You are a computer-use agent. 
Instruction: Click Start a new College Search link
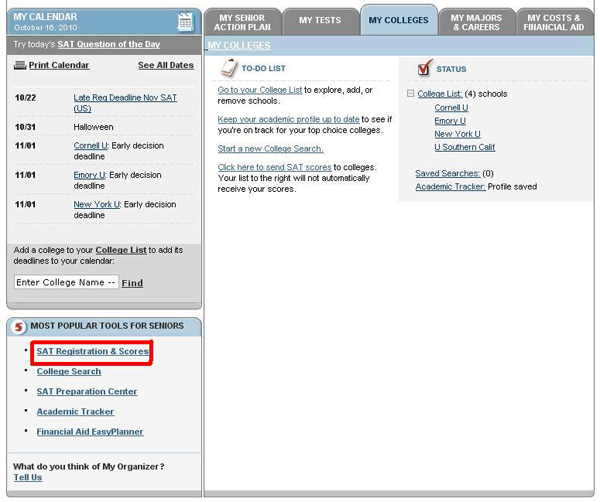coord(271,149)
